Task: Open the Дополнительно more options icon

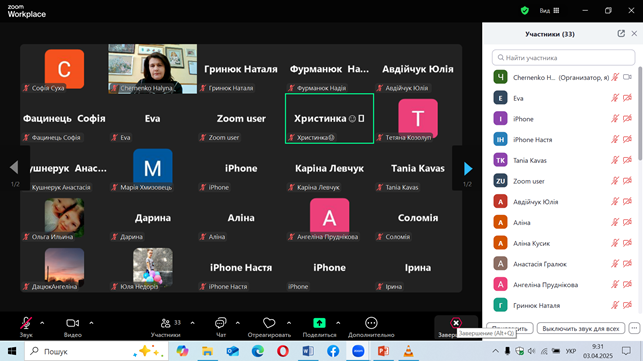Action: click(x=371, y=323)
